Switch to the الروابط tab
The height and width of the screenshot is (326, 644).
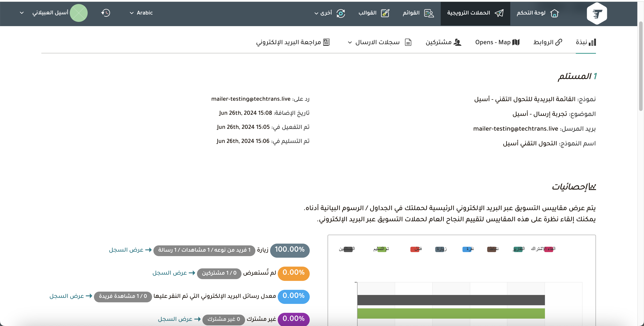[x=547, y=42]
